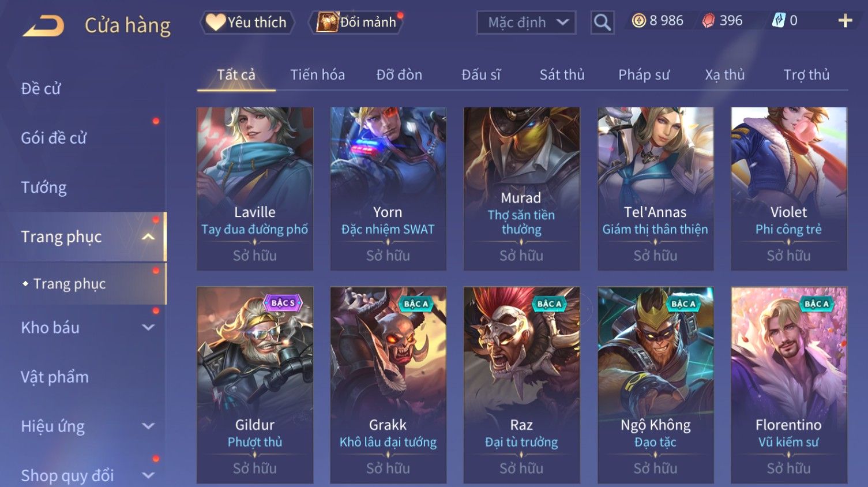Expand the Shop quy đổi section
The height and width of the screenshot is (487, 868).
(148, 475)
